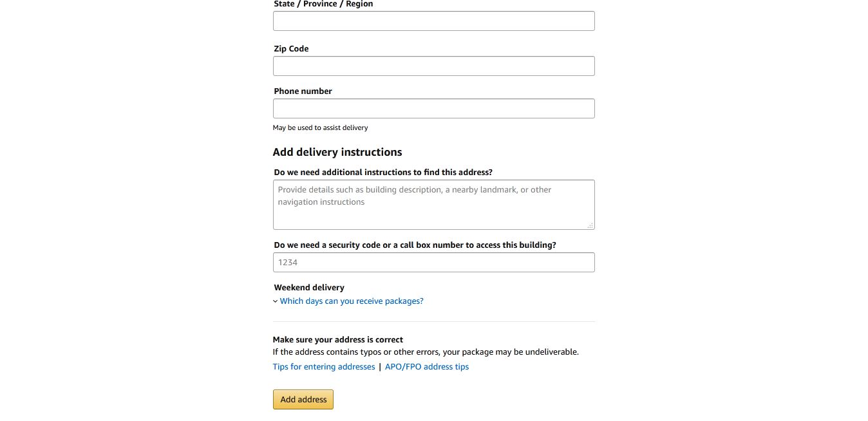
Task: Click the security code question label
Action: point(415,245)
